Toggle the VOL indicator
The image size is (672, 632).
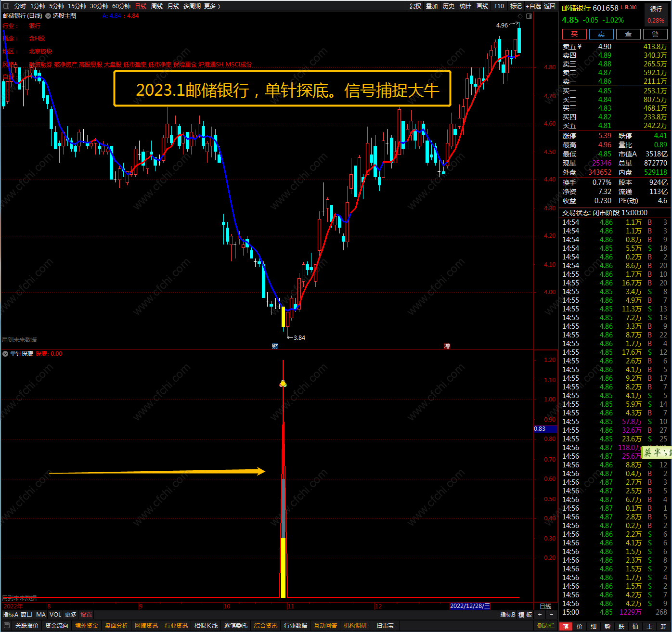click(x=56, y=615)
